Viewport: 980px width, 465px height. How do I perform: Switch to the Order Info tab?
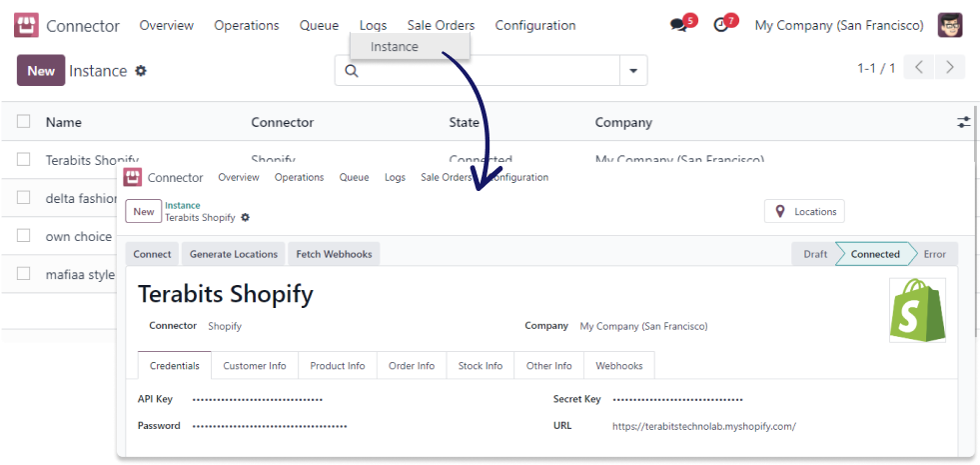(x=412, y=365)
